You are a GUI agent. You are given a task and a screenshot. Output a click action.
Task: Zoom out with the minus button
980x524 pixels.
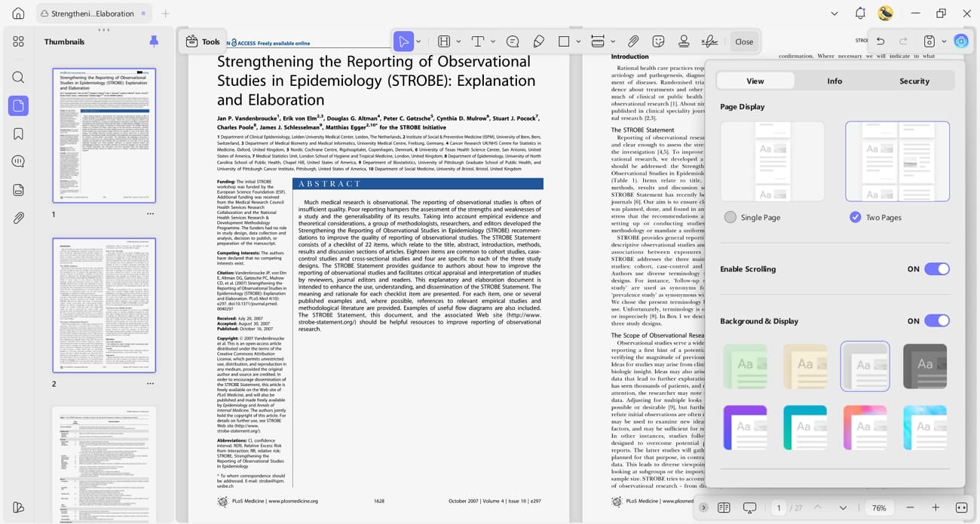click(910, 507)
